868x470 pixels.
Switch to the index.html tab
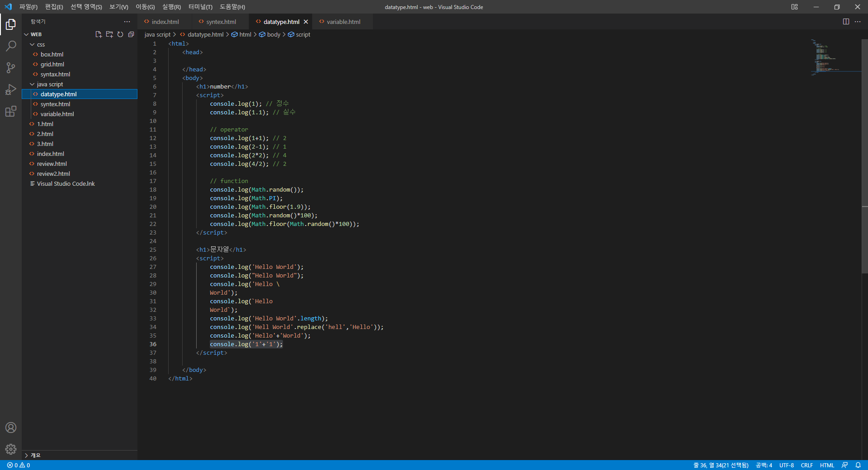[165, 22]
